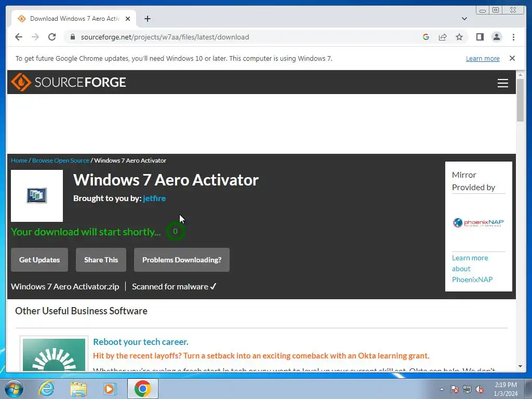Open the jetfire author link

click(154, 198)
